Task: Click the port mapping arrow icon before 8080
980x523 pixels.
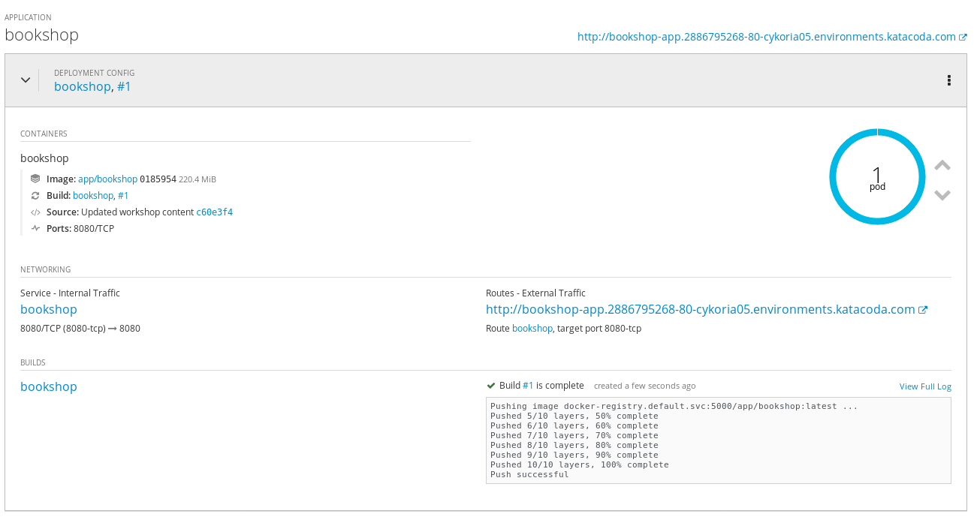Action: [x=113, y=329]
